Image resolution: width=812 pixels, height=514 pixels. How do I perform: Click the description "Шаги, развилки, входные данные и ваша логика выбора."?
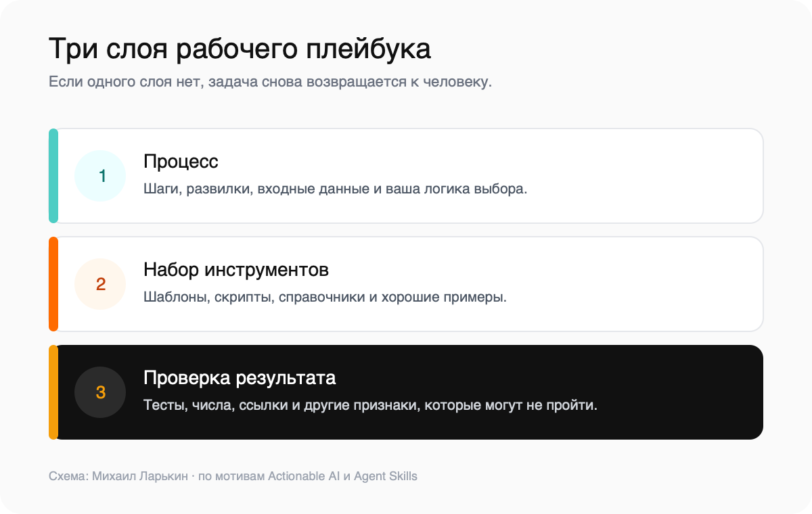pos(335,189)
